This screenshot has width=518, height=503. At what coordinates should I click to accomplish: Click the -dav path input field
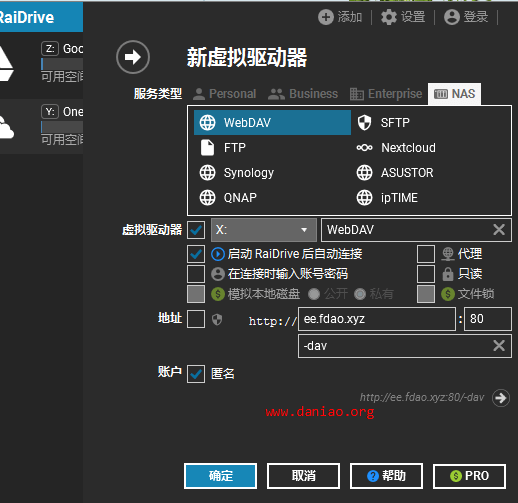pyautogui.click(x=405, y=346)
